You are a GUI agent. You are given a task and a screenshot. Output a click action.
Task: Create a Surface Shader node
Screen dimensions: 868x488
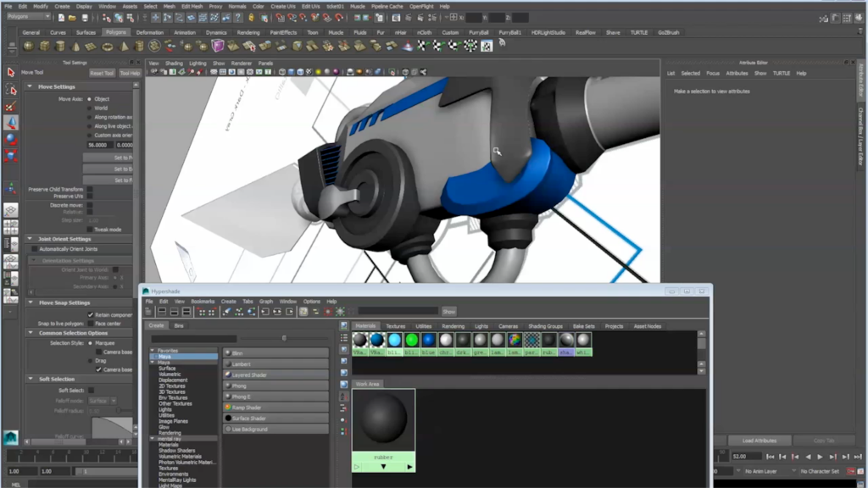[275, 419]
